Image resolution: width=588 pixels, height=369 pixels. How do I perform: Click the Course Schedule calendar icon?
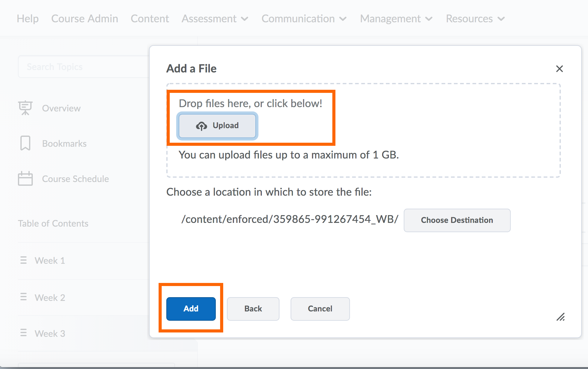[25, 179]
